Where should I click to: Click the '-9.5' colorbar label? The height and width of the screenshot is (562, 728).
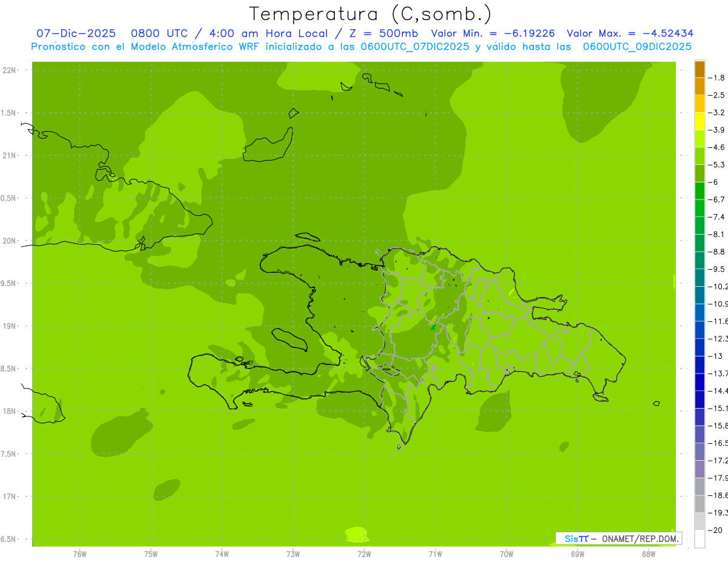click(716, 269)
